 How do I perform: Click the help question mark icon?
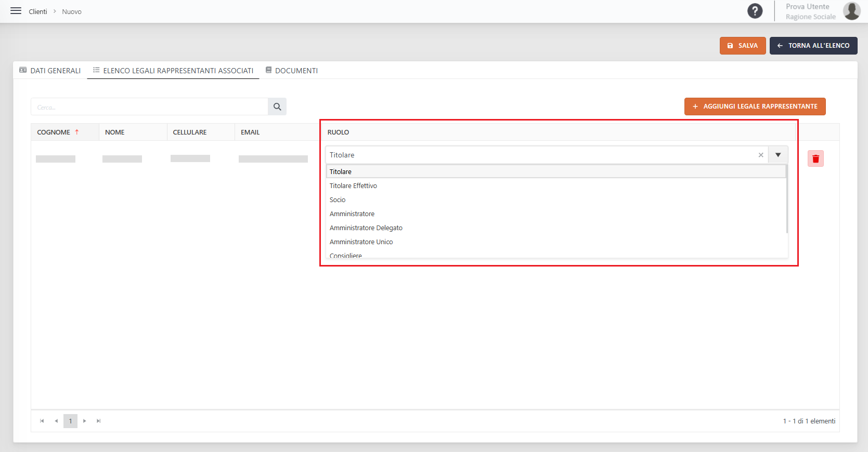pos(755,11)
